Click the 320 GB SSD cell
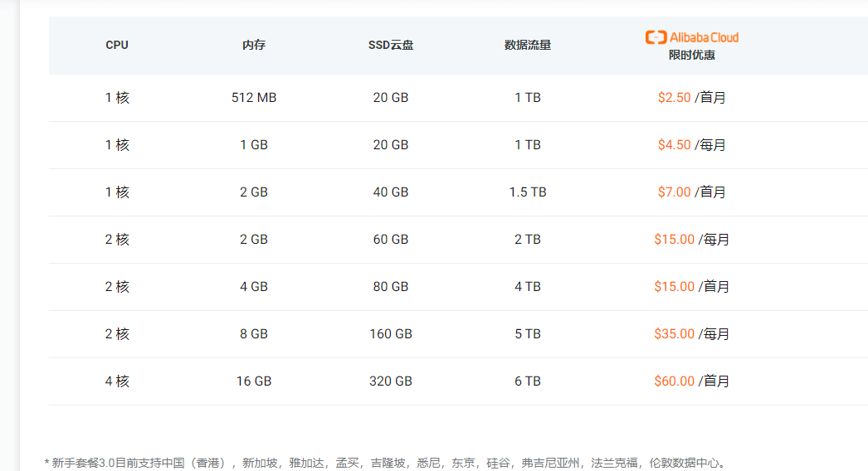The width and height of the screenshot is (868, 471). [391, 381]
